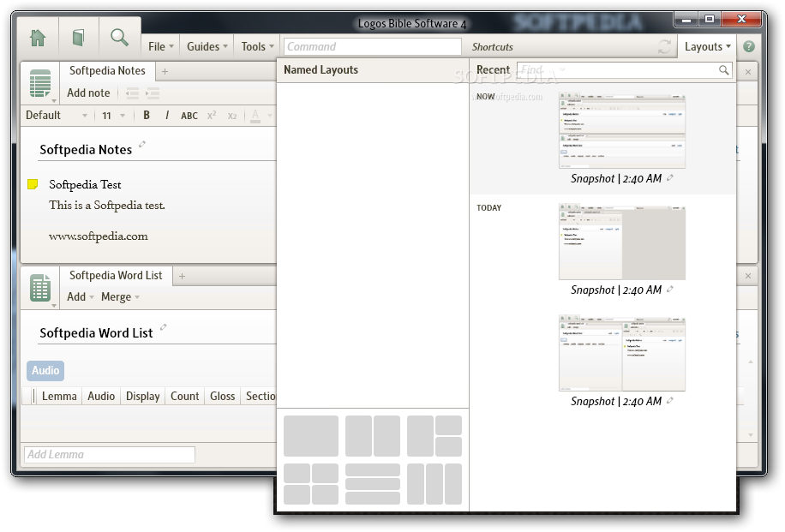Open the Help question mark icon

tap(748, 46)
